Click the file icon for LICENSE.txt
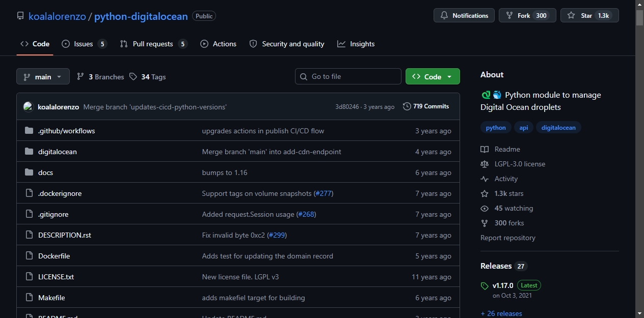Image resolution: width=644 pixels, height=318 pixels. coord(29,277)
